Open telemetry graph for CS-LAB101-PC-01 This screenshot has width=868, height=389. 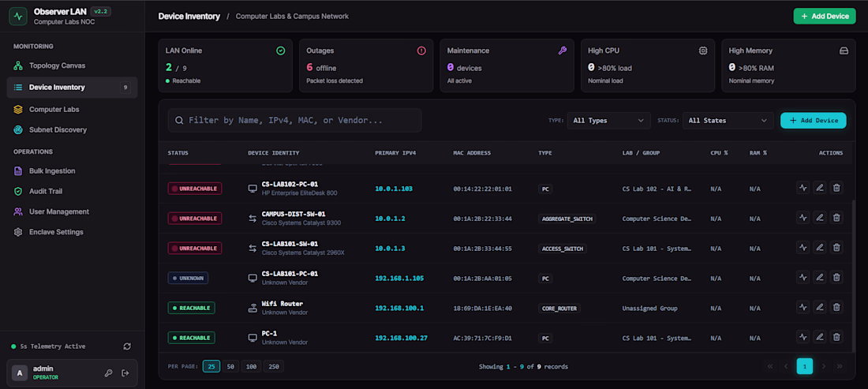pyautogui.click(x=803, y=278)
